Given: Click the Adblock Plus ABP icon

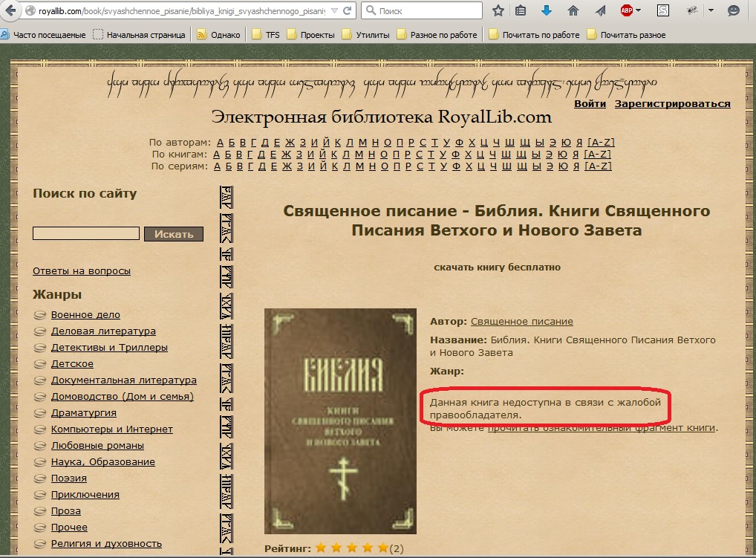Looking at the screenshot, I should (626, 11).
